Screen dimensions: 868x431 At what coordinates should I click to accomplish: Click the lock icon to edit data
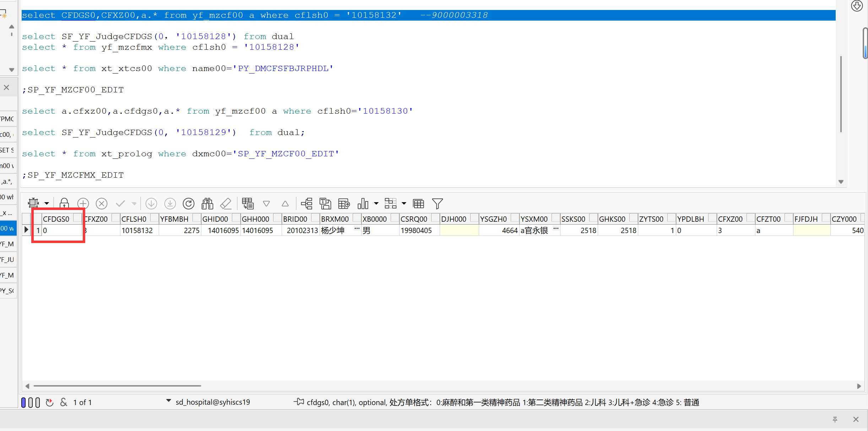(x=64, y=203)
